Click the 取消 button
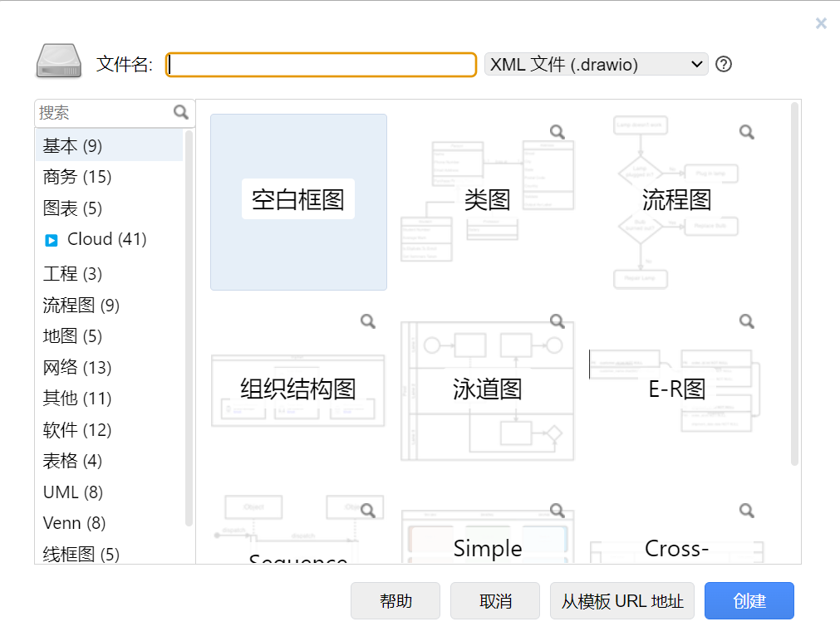 pos(495,601)
